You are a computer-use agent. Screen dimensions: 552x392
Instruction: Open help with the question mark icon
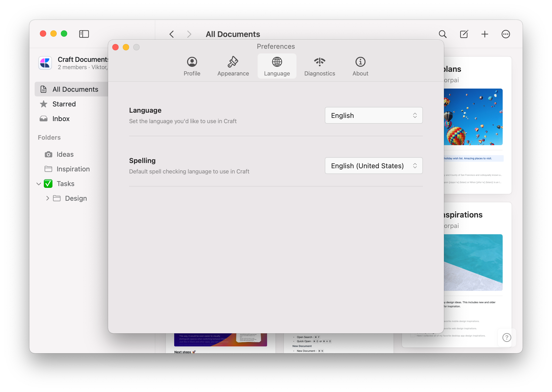pyautogui.click(x=506, y=337)
